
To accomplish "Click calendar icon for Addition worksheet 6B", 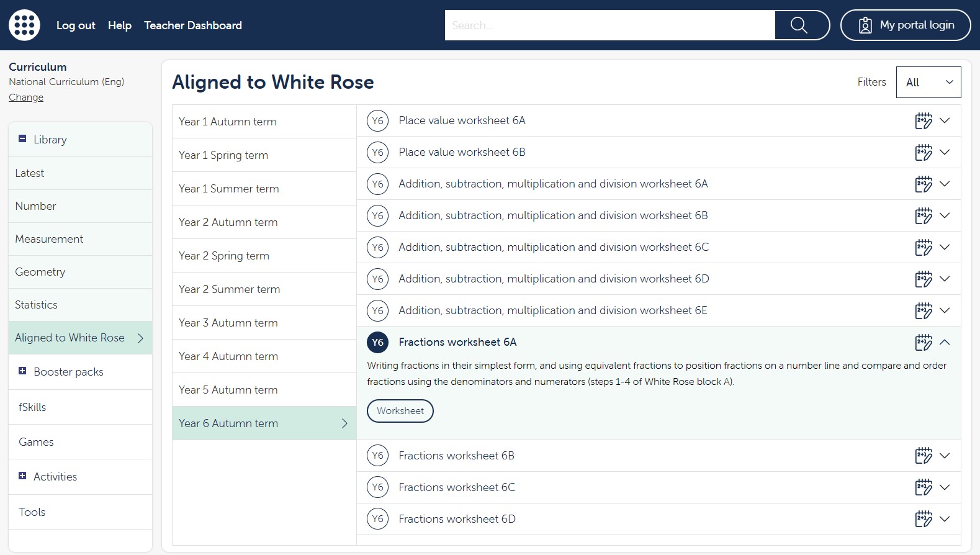I will click(924, 215).
